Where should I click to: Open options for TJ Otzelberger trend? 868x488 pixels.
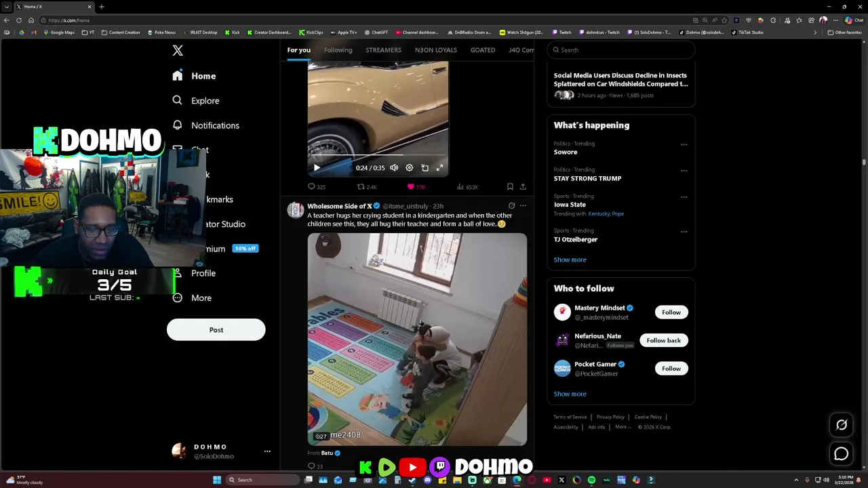click(x=684, y=232)
